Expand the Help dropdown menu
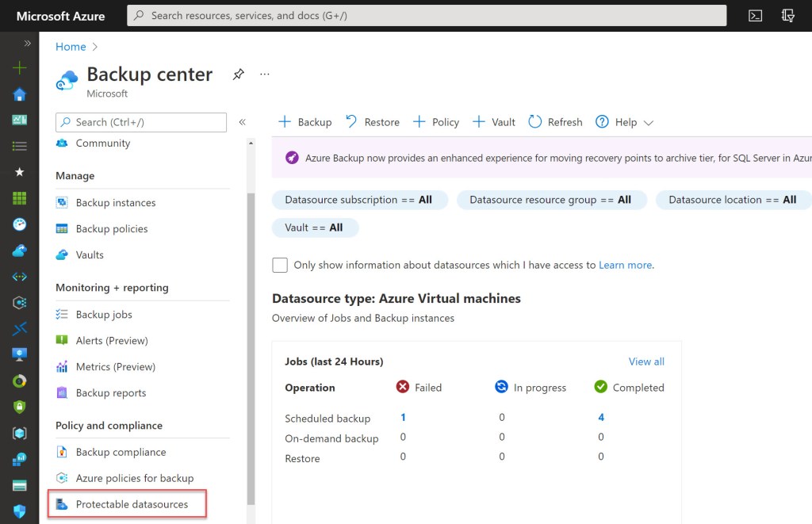The height and width of the screenshot is (524, 812). click(625, 122)
